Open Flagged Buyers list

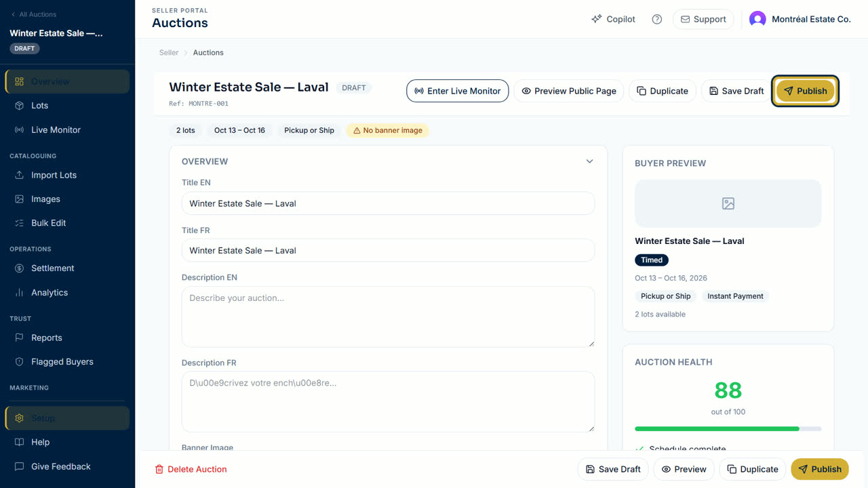tap(67, 362)
